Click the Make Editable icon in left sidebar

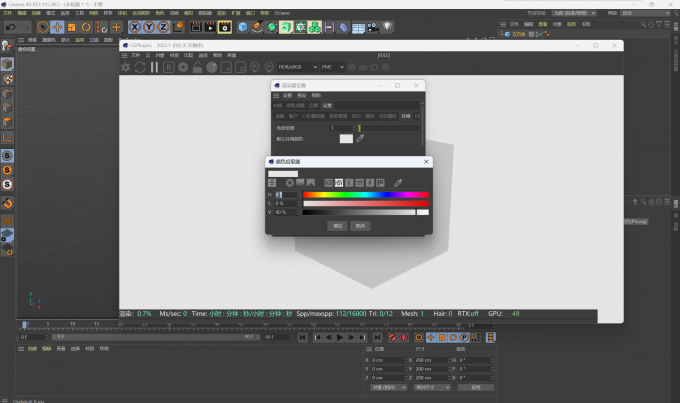point(7,46)
